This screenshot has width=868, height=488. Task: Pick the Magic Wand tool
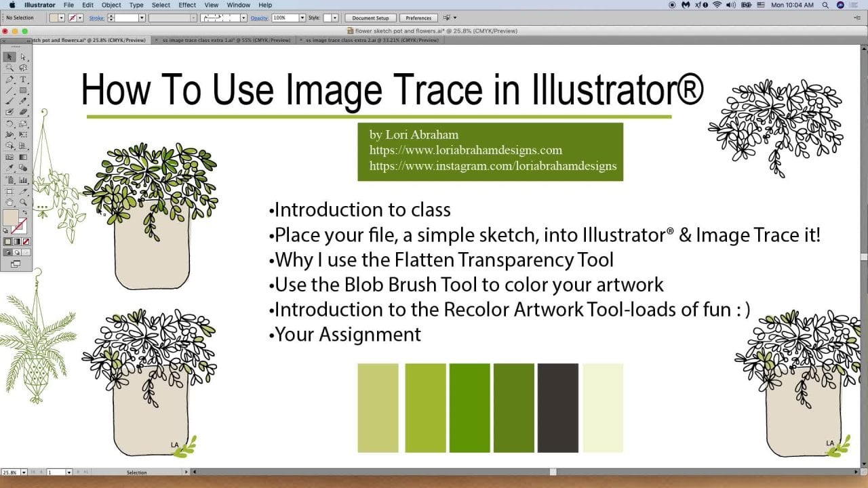(x=10, y=68)
